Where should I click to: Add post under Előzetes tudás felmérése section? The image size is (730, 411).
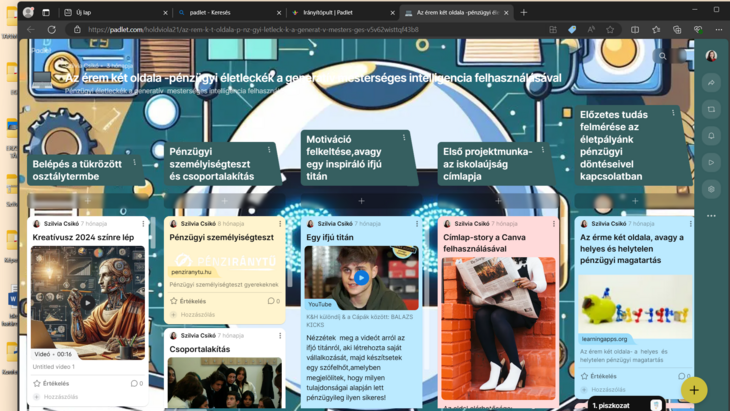point(635,201)
